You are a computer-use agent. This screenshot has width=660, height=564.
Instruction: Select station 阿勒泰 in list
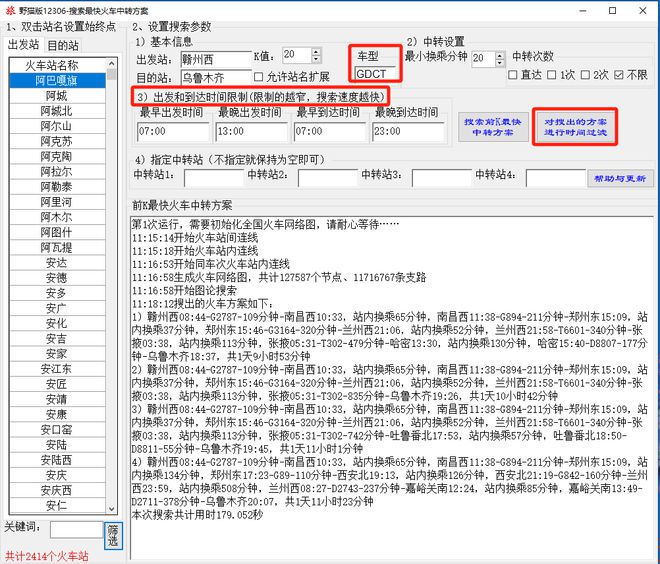57,186
